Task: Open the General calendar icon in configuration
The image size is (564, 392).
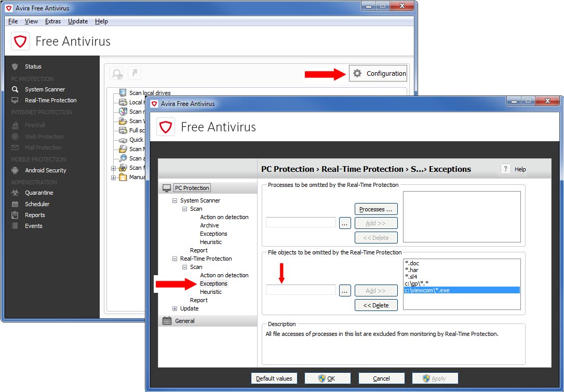Action: (x=167, y=321)
